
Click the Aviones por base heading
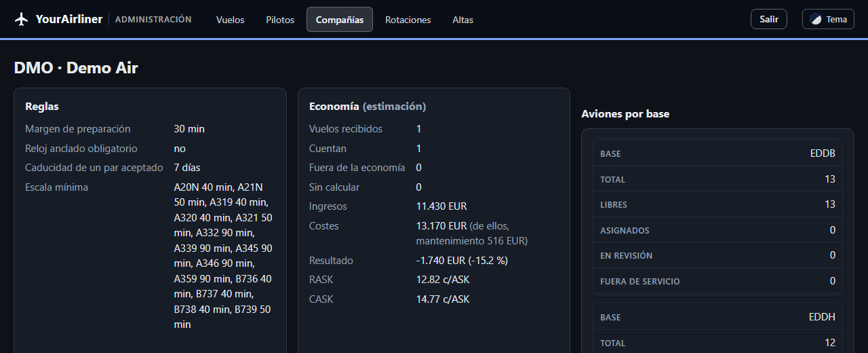(x=625, y=114)
